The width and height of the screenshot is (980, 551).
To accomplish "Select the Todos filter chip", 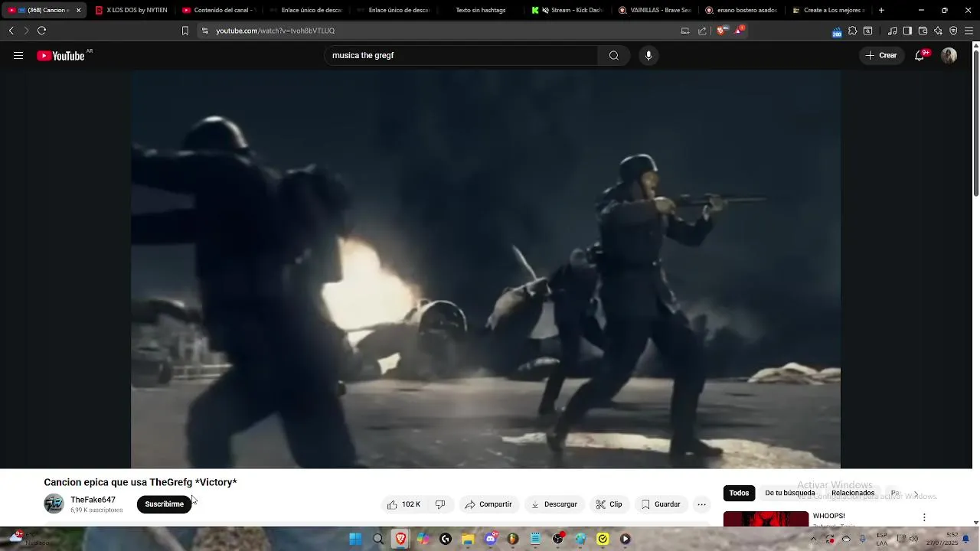I will [739, 494].
